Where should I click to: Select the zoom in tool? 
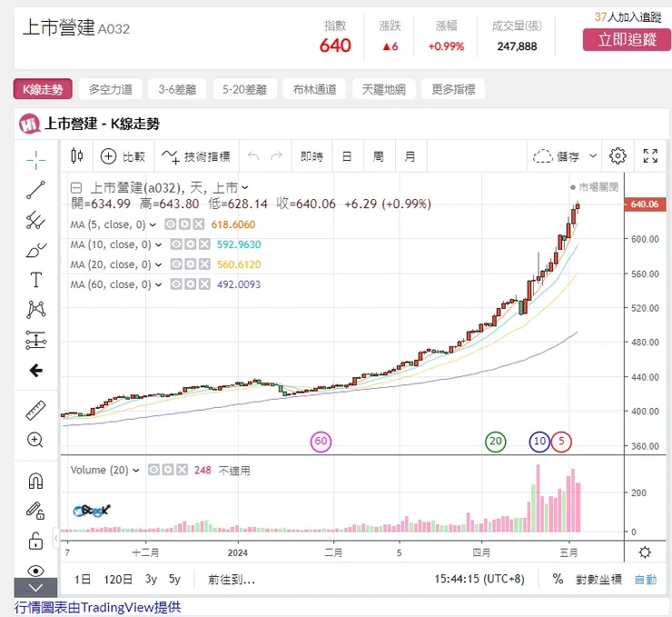(x=35, y=440)
